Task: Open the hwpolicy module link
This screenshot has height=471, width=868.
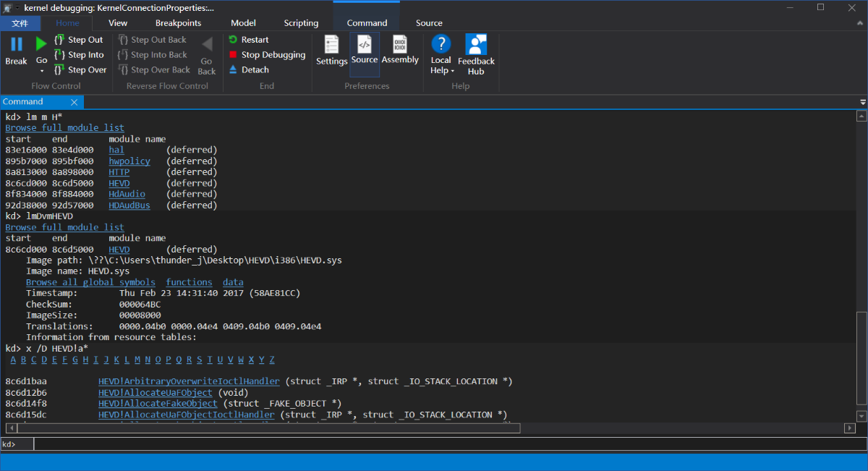Action: (x=129, y=161)
